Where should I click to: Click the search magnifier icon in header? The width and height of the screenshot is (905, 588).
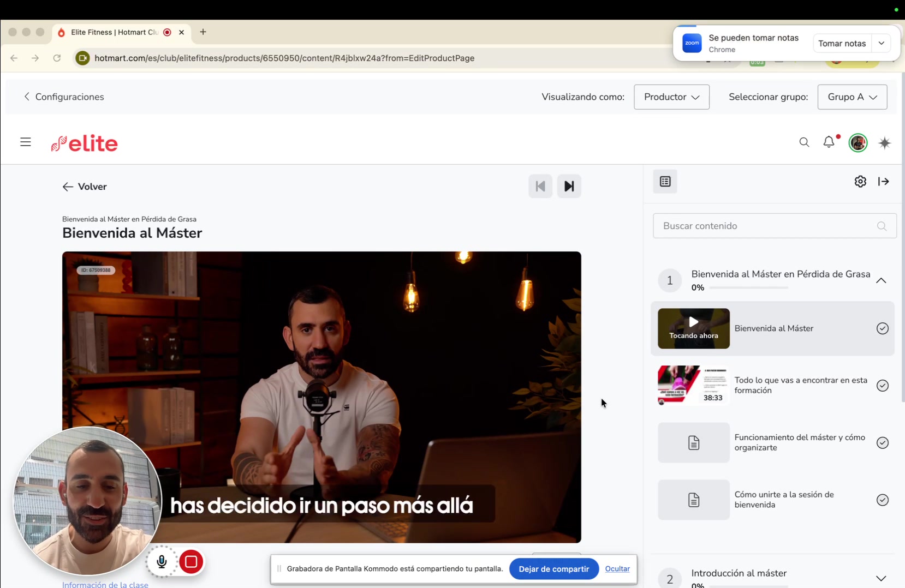(804, 142)
